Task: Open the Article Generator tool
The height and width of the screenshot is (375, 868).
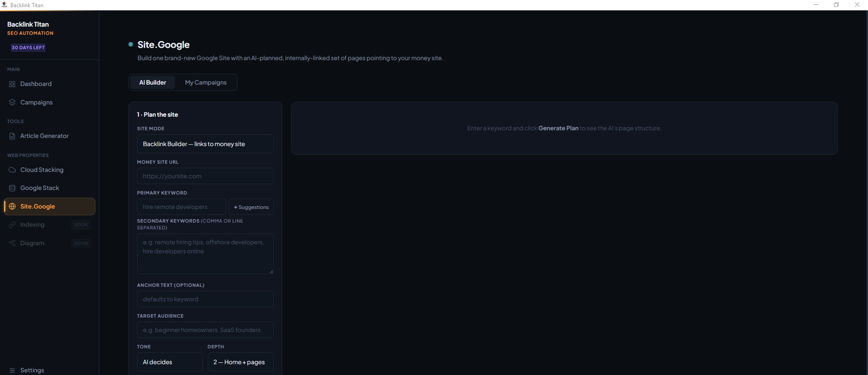Action: tap(49, 136)
